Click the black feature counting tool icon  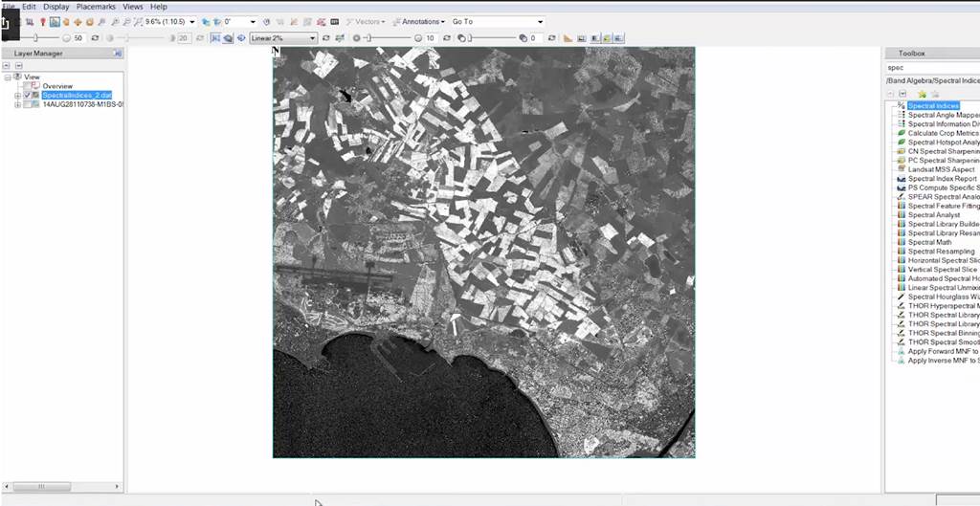[x=334, y=22]
